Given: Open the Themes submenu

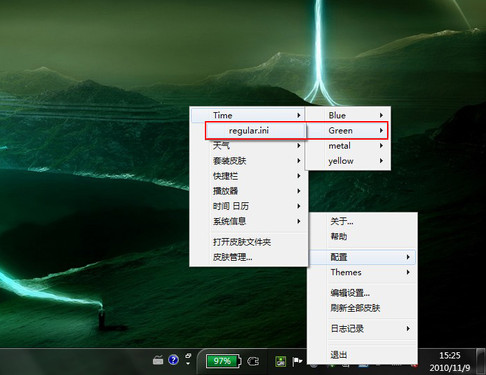Looking at the screenshot, I should click(363, 272).
